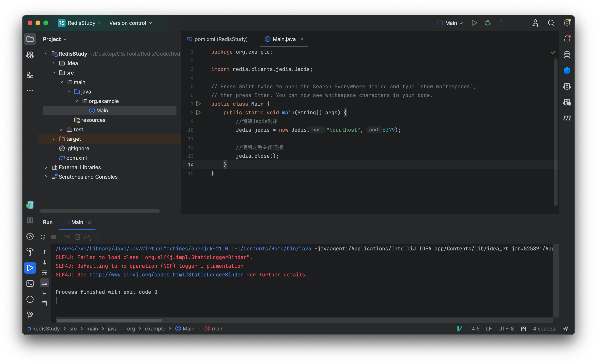Screen dimensions: 597x364
Task: Click the console horizontal scrollbar
Action: pyautogui.click(x=110, y=320)
